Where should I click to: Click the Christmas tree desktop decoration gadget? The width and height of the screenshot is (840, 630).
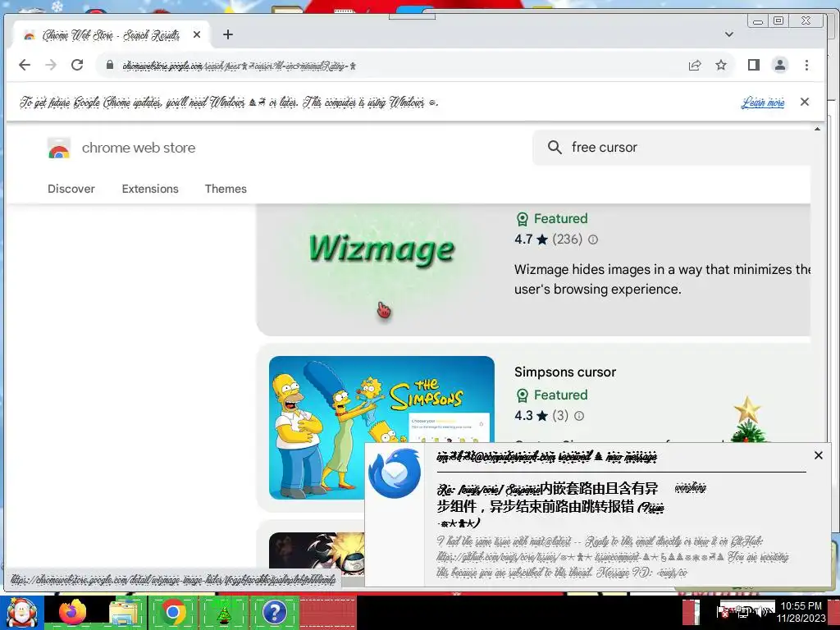point(747,419)
